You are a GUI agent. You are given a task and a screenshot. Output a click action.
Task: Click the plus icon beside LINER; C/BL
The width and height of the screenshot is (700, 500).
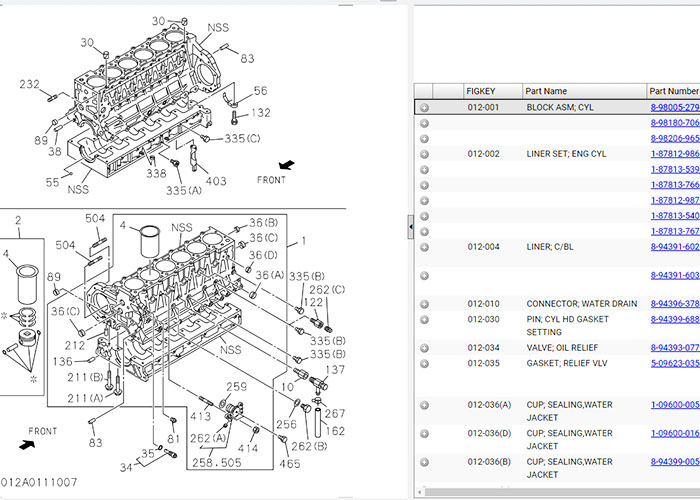424,247
